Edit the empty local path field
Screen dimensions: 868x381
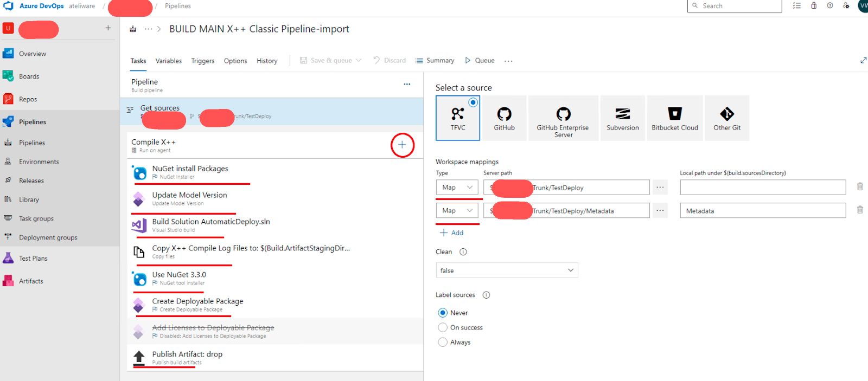pos(763,188)
